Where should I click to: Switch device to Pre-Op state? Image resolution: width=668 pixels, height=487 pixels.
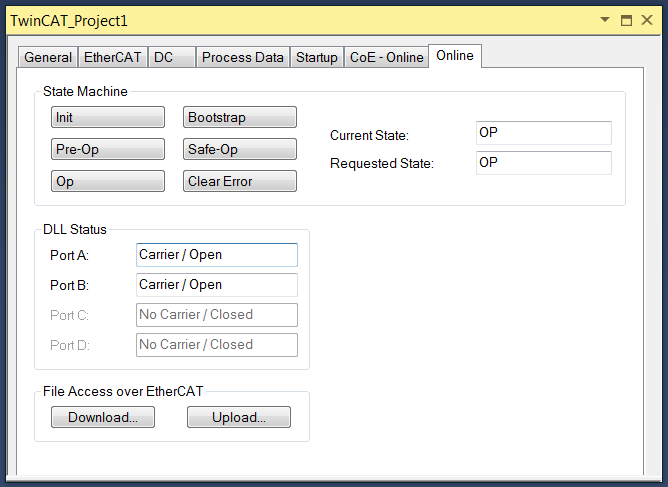(108, 149)
